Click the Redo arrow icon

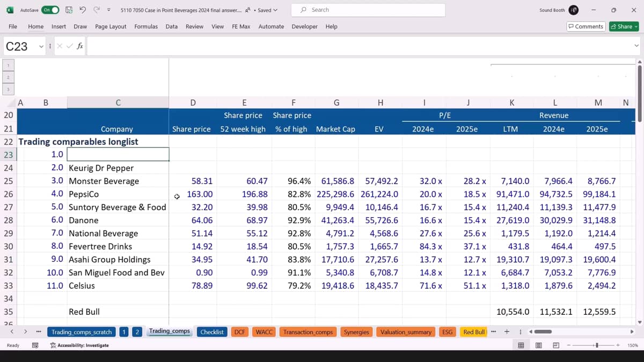(x=97, y=10)
